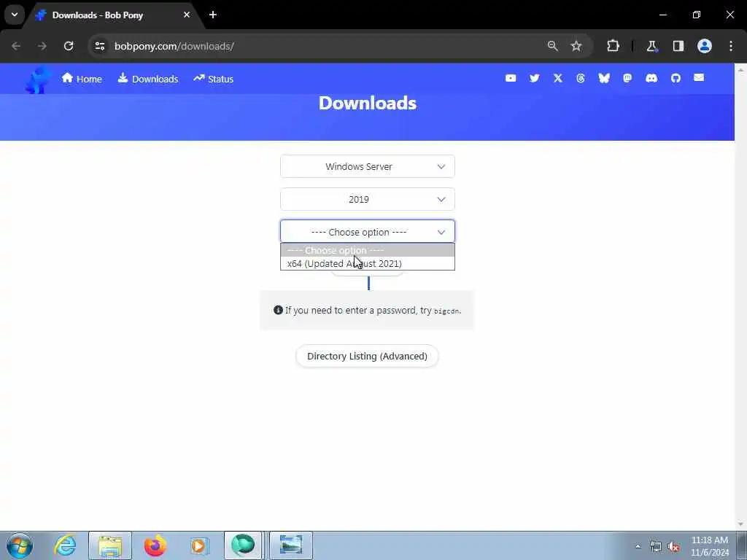Open Chrome Labs flask icon
Image resolution: width=747 pixels, height=560 pixels.
651,46
